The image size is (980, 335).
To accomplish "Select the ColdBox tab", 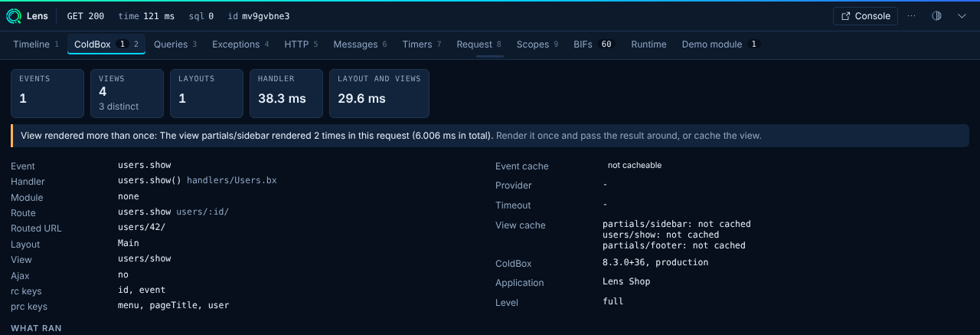I will pyautogui.click(x=106, y=44).
